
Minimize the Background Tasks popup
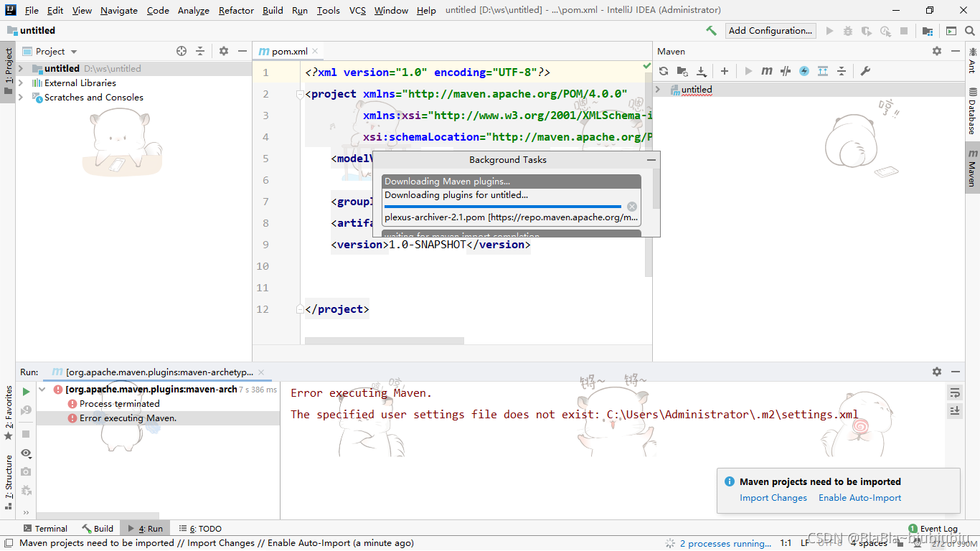tap(651, 160)
